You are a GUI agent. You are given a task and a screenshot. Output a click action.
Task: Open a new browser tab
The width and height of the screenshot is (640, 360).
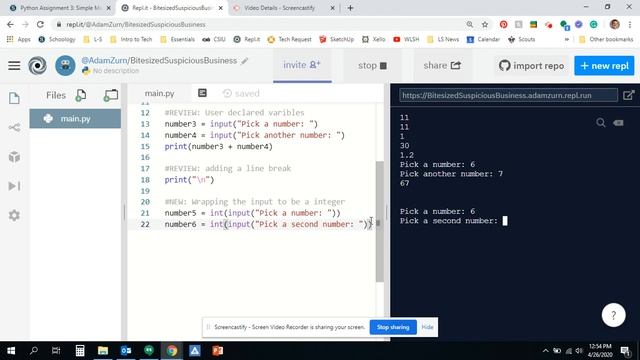pyautogui.click(x=350, y=8)
